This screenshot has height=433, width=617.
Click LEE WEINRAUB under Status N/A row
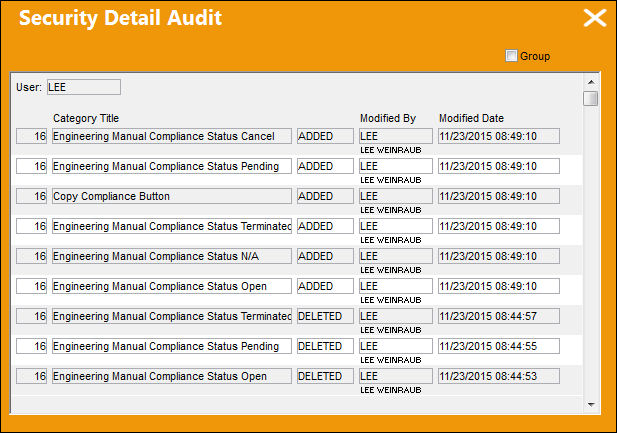pos(391,270)
